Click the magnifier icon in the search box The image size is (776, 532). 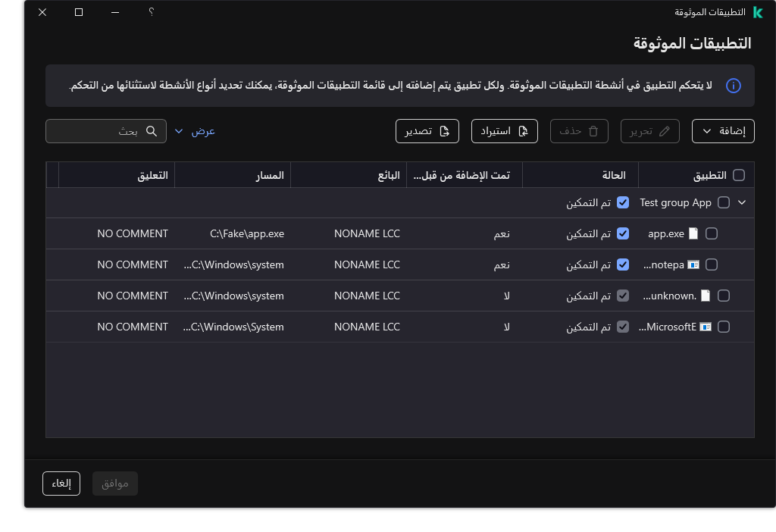152,131
